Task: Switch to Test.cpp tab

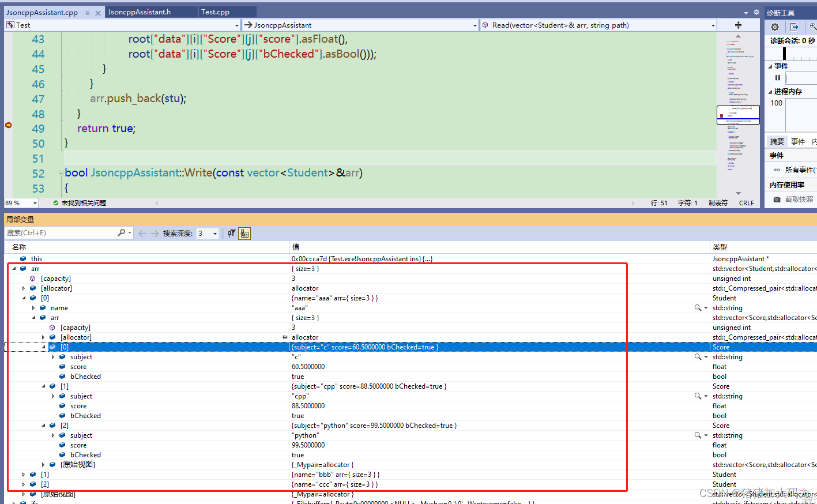Action: pos(216,12)
